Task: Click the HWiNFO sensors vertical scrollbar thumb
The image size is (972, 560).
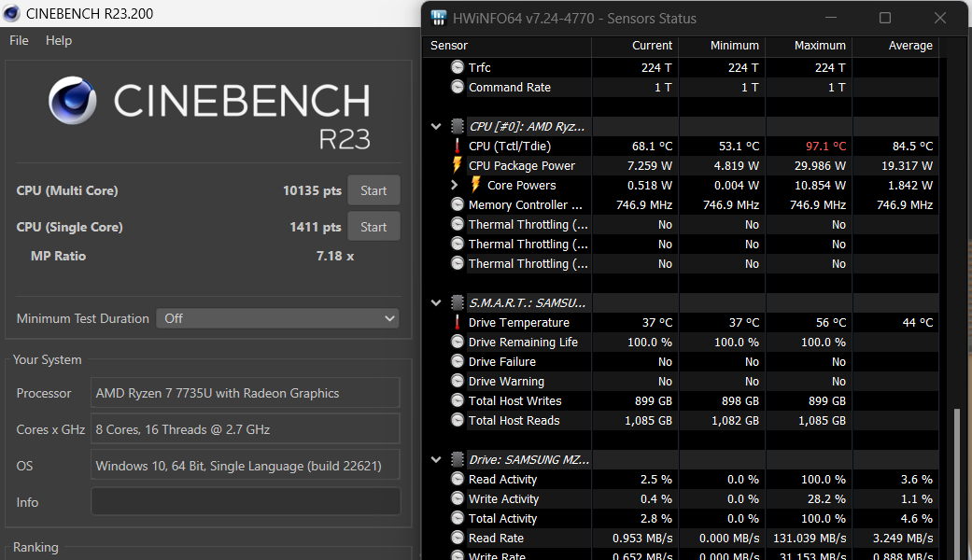Action: [x=957, y=483]
